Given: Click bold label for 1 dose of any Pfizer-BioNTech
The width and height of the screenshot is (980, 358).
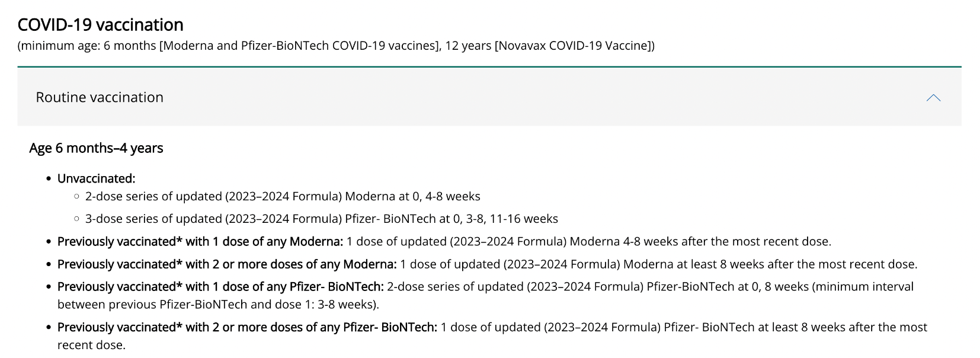Looking at the screenshot, I should coord(220,286).
